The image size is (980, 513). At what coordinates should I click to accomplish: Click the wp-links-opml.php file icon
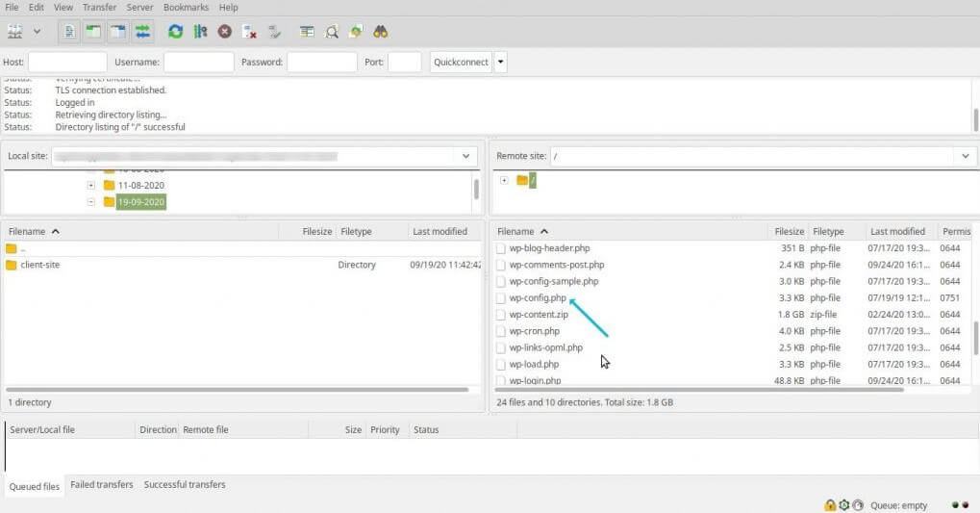point(501,347)
